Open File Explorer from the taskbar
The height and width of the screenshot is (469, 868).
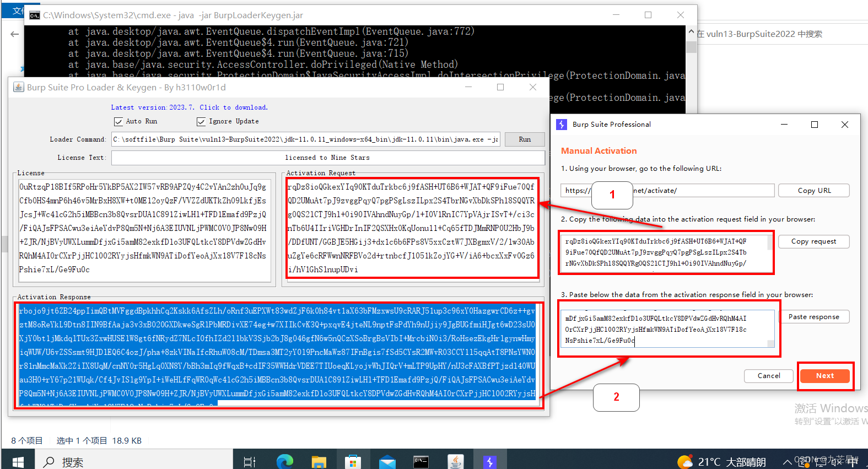[x=319, y=462]
